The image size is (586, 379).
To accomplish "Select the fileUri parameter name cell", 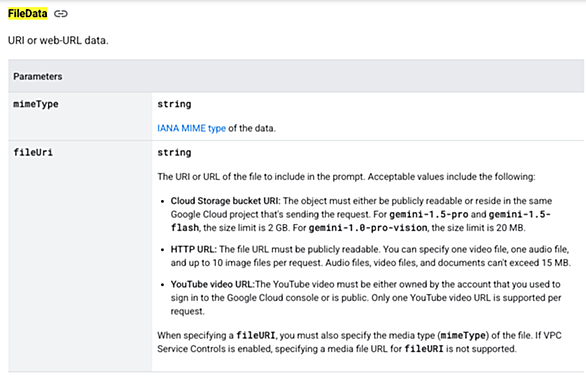I will pyautogui.click(x=80, y=256).
